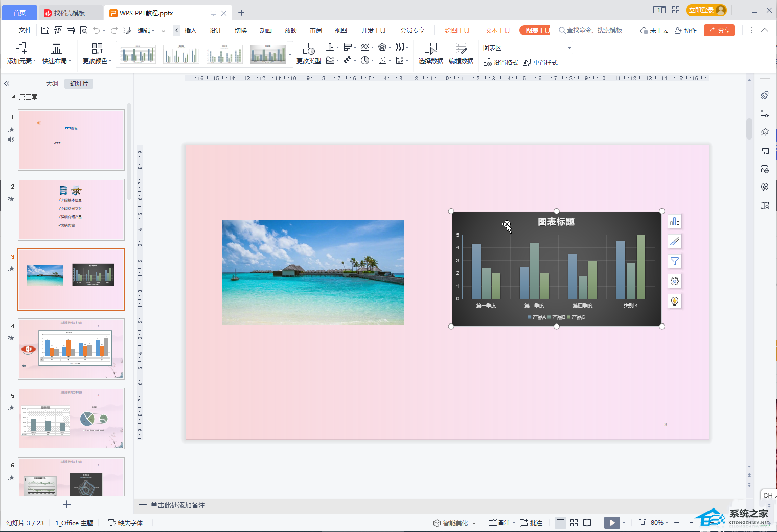Screen dimensions: 777x532
Task: Open the 文件 menu
Action: (20, 30)
